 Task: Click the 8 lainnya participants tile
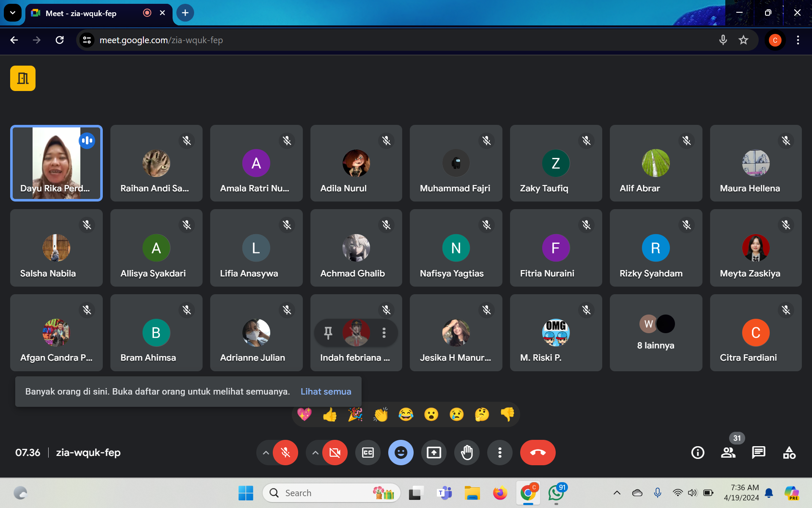656,333
